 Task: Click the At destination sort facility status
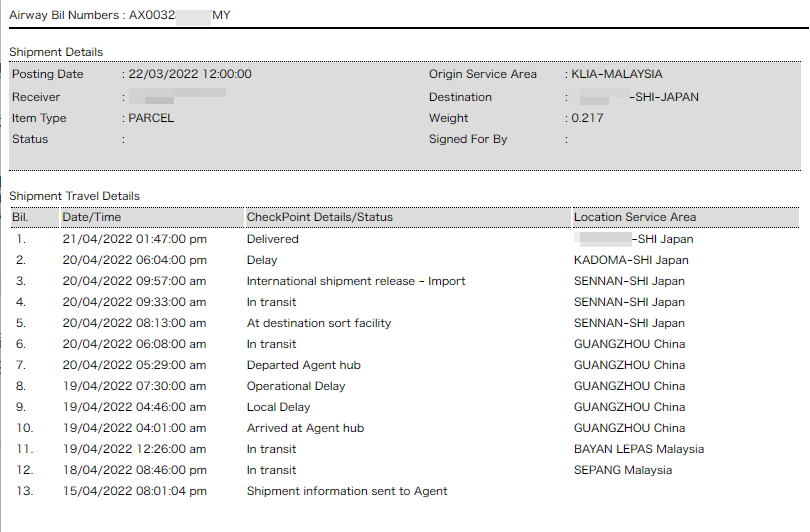tap(319, 323)
